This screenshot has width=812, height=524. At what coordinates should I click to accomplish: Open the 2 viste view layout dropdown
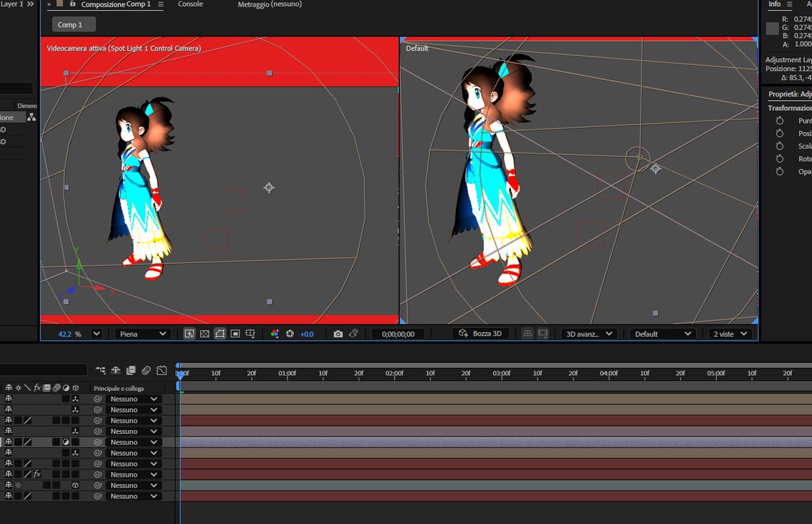click(730, 334)
